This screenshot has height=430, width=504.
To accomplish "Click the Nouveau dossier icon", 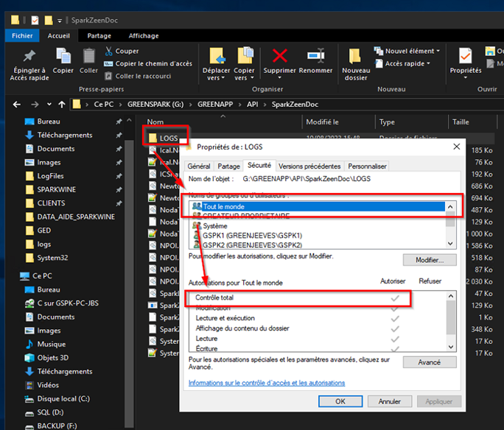I will (x=355, y=56).
